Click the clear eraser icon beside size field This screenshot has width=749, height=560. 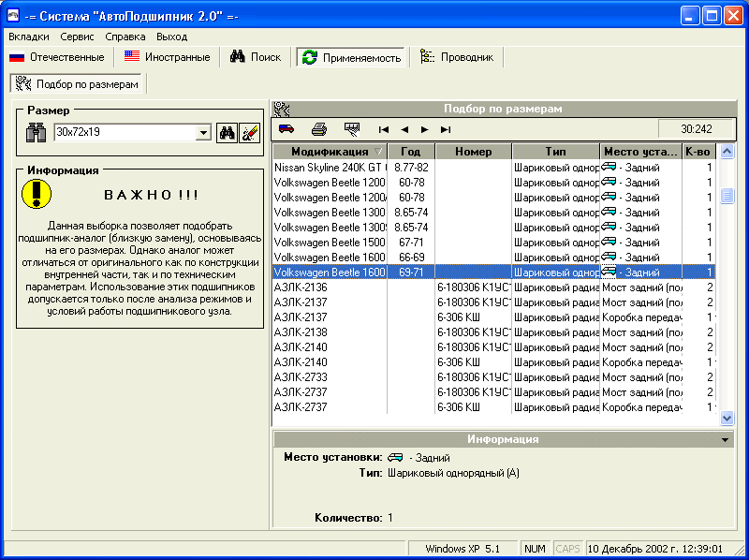249,133
